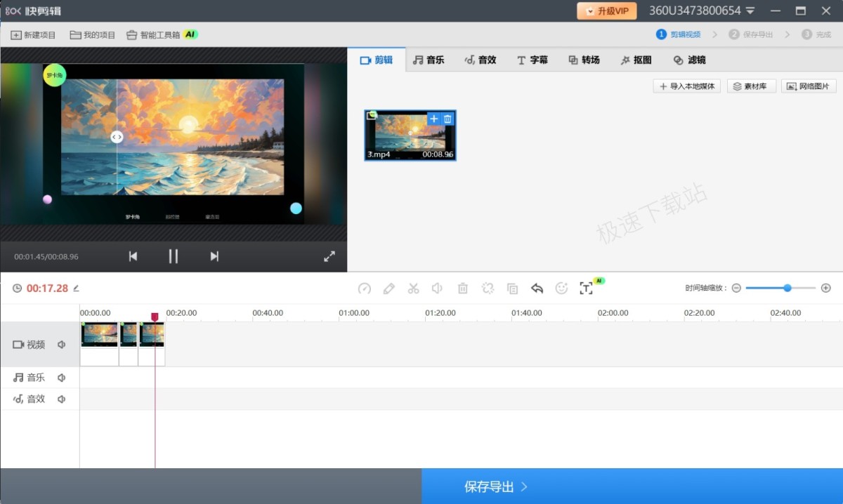Switch to the 滤镜 filters tab

[689, 60]
